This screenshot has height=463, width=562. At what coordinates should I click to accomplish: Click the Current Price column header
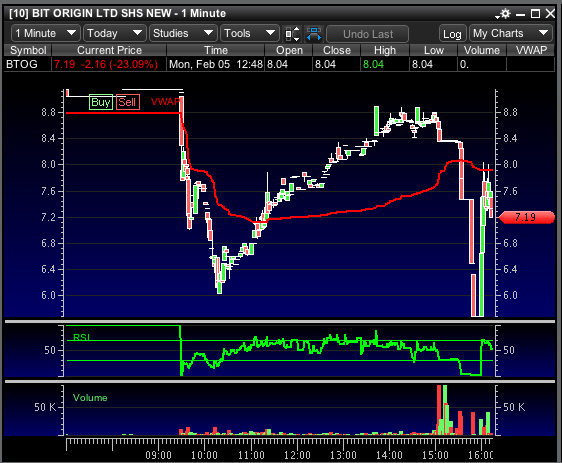109,50
